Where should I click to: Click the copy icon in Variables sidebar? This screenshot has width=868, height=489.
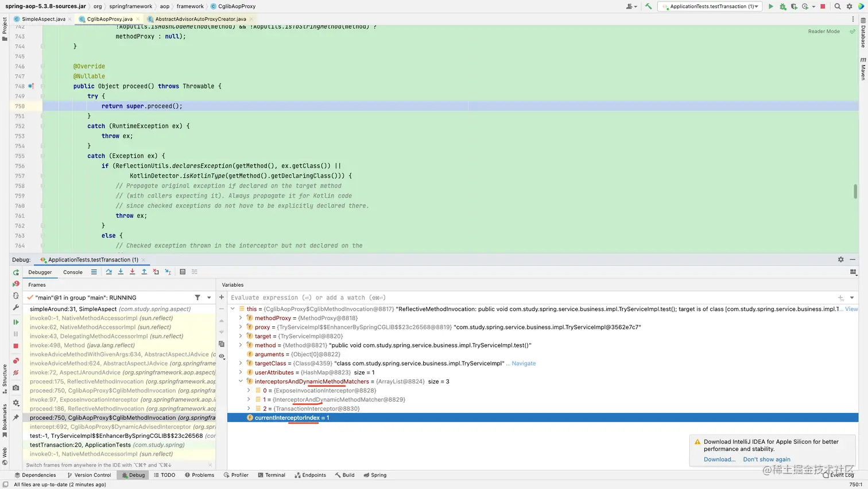(222, 344)
